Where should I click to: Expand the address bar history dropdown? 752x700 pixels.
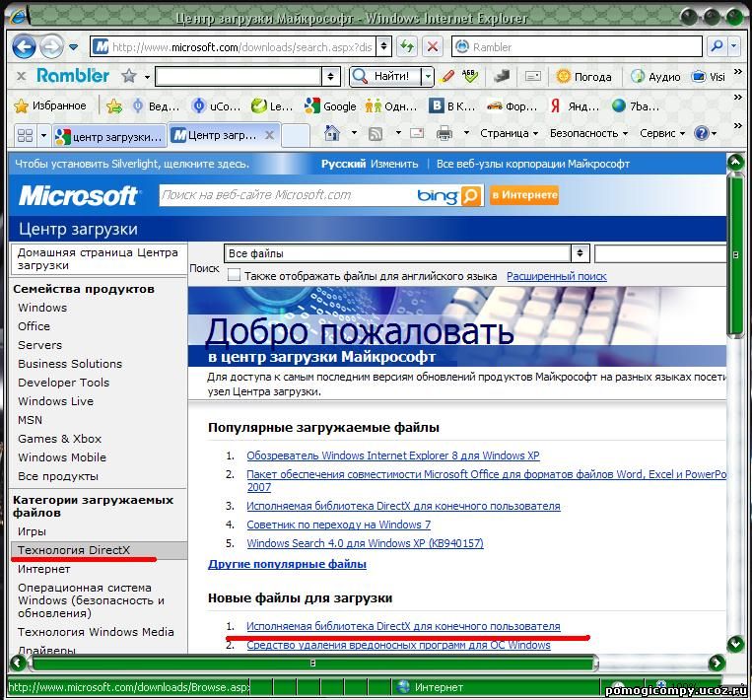point(383,47)
